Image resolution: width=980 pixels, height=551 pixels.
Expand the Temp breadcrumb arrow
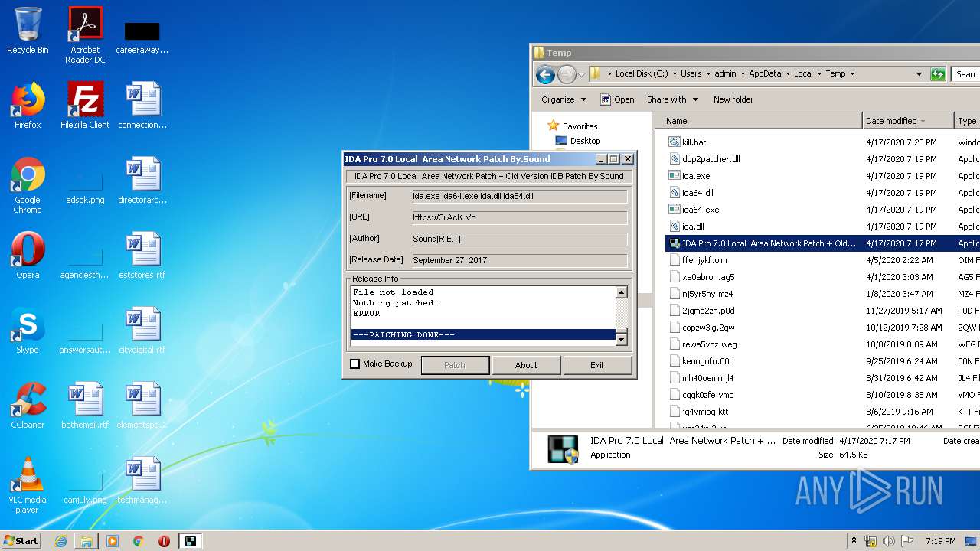click(x=851, y=74)
